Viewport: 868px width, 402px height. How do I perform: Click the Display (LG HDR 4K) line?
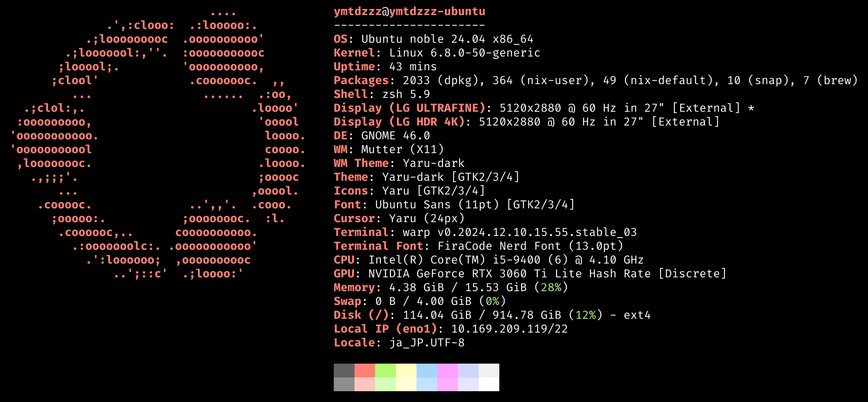pyautogui.click(x=526, y=122)
